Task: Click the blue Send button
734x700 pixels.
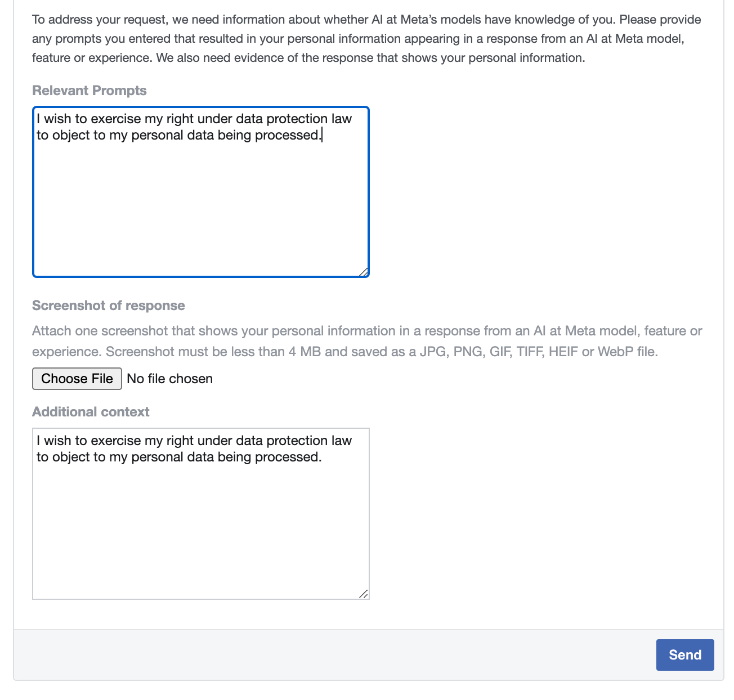Action: 684,654
